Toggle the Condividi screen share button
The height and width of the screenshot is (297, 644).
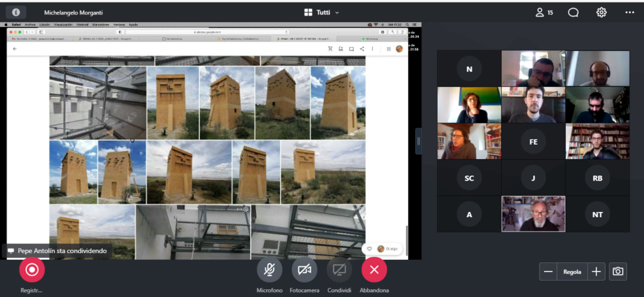(339, 270)
